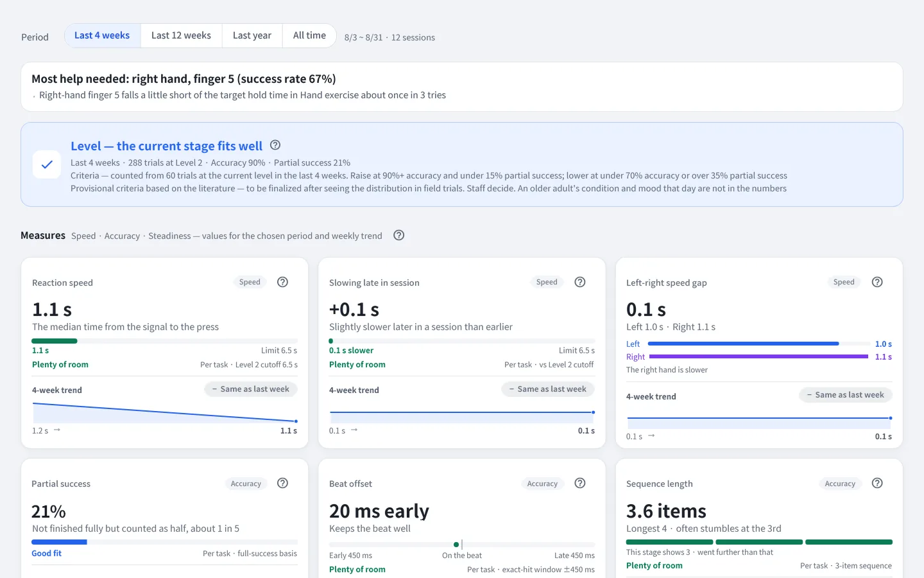This screenshot has height=578, width=924.
Task: Click Same as last week badge under Left-right gap
Action: pyautogui.click(x=846, y=395)
